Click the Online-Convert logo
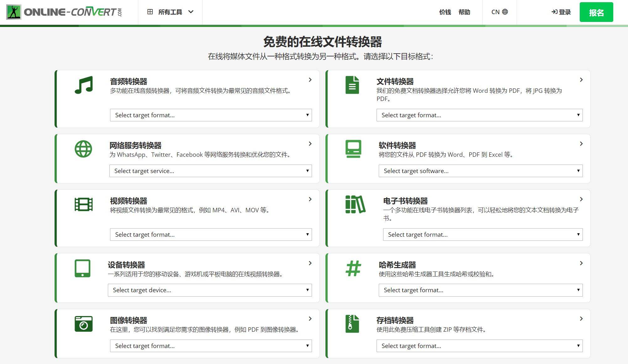Image resolution: width=628 pixels, height=364 pixels. pos(64,12)
